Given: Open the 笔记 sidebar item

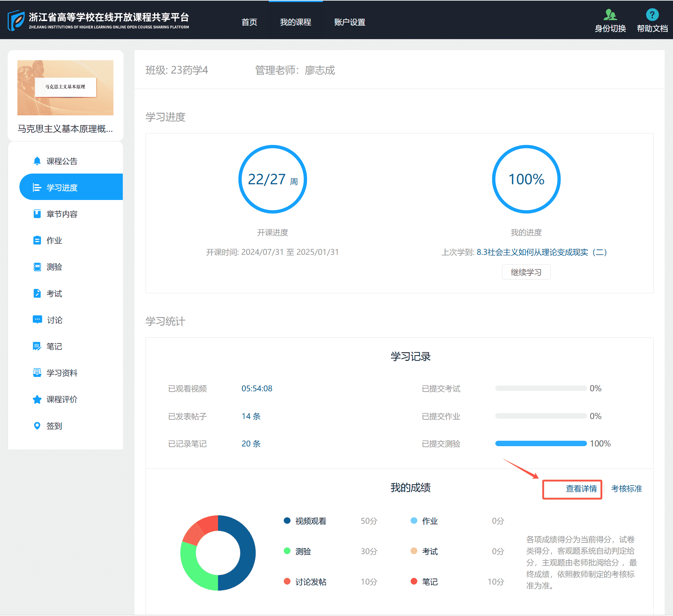Looking at the screenshot, I should [x=54, y=346].
